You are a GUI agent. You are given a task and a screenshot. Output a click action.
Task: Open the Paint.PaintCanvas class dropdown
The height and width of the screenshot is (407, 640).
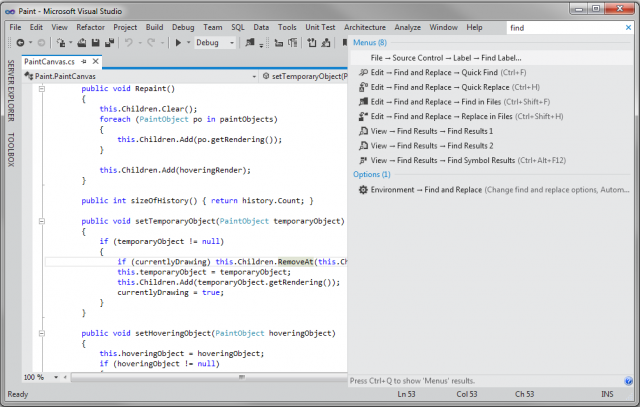tap(140, 76)
